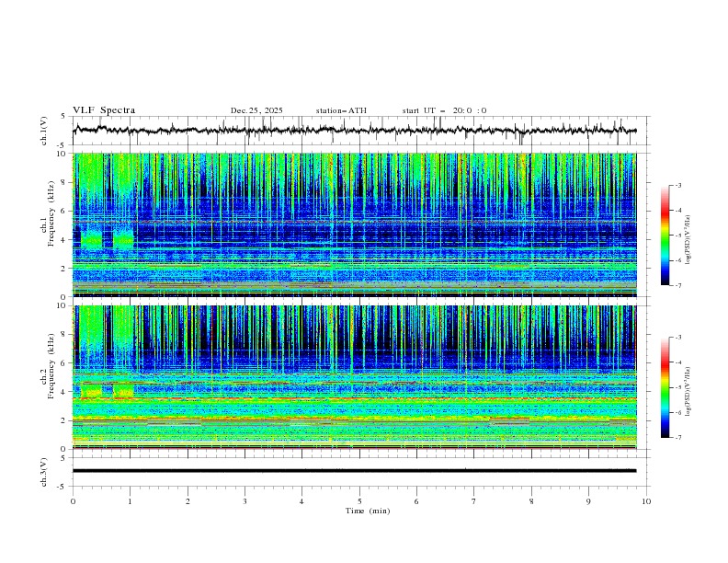
Task: Click the time axis tick label "10"
Action: tap(646, 501)
